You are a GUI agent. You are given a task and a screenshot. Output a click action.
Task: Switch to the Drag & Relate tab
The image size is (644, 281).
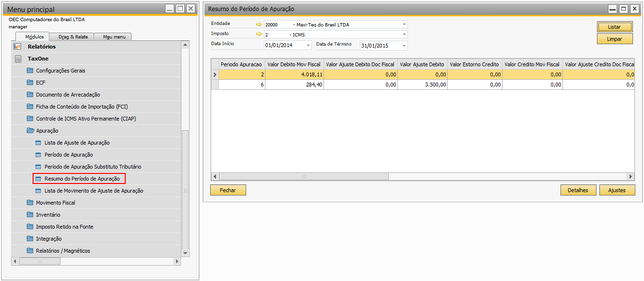(x=73, y=37)
